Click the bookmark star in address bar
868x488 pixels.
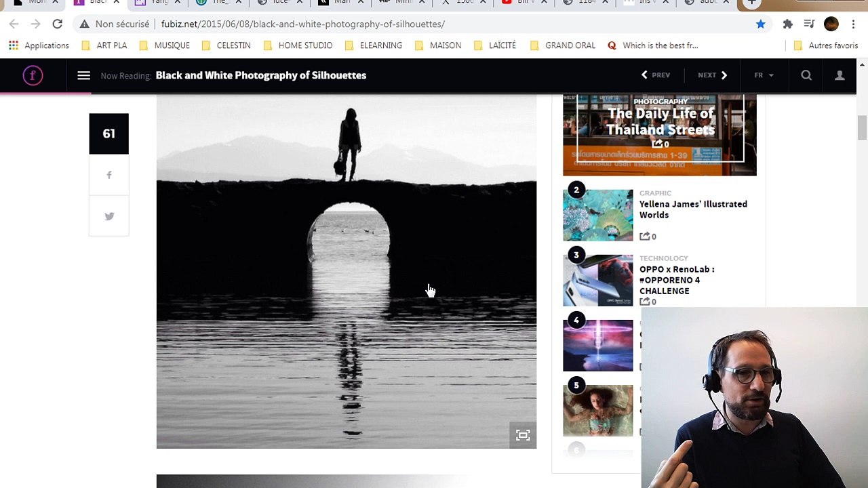click(760, 24)
